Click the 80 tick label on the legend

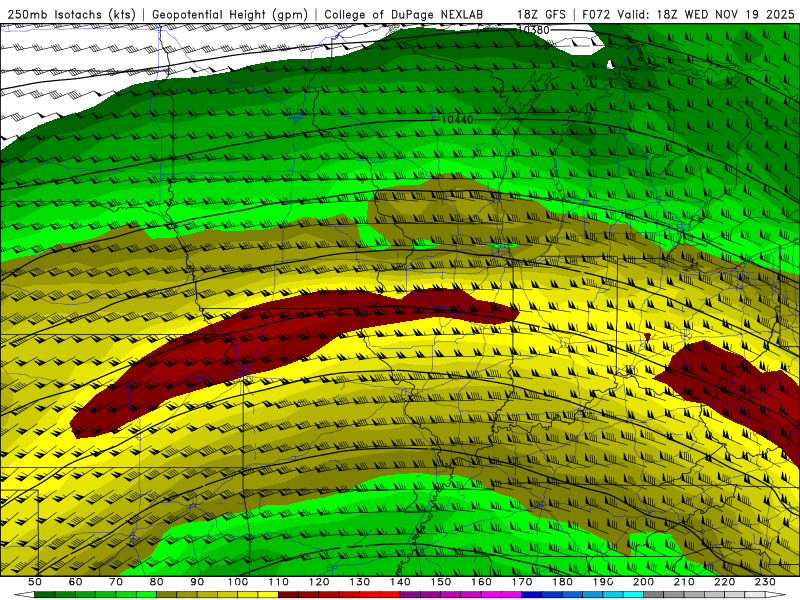pyautogui.click(x=157, y=582)
